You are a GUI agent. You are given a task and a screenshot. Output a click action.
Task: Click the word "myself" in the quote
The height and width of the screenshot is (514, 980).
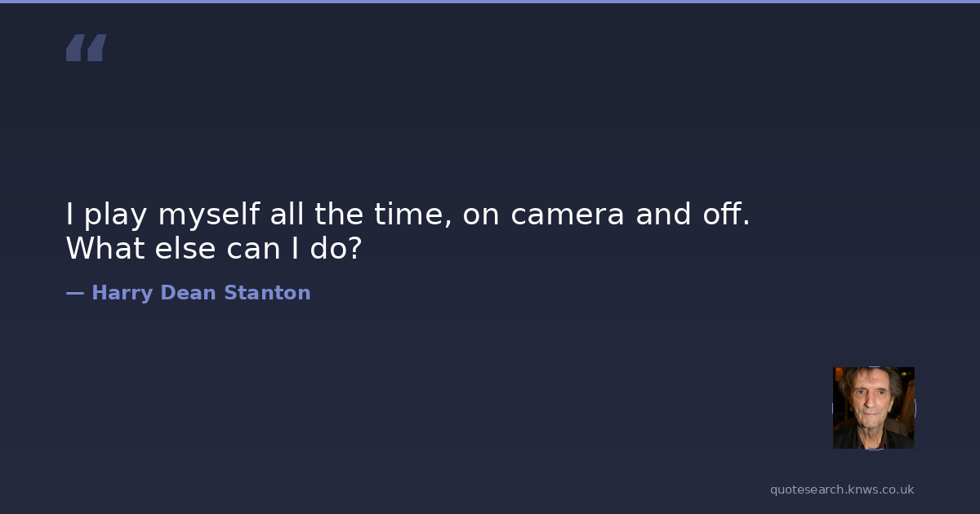pyautogui.click(x=208, y=216)
